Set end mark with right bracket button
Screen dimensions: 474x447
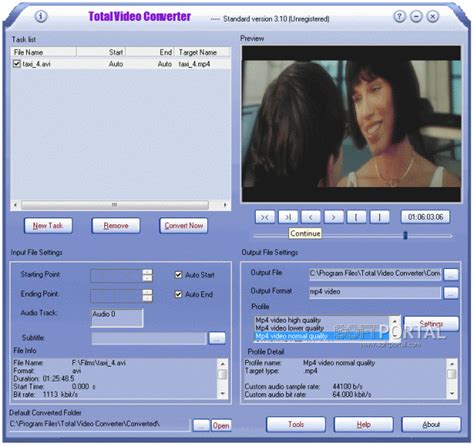(379, 217)
